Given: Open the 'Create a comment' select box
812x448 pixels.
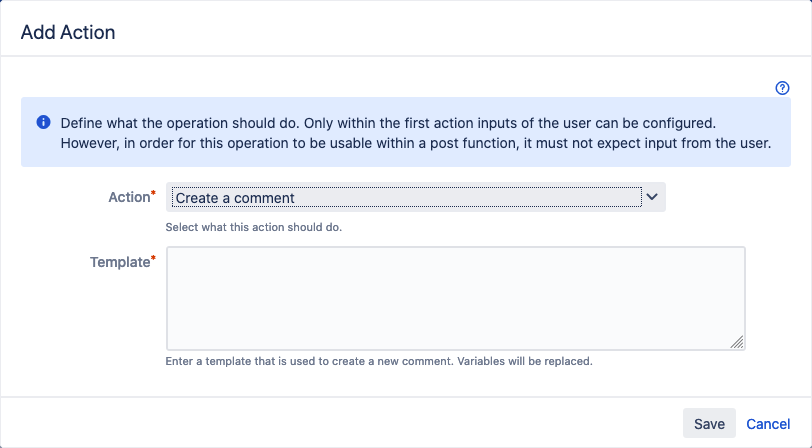Looking at the screenshot, I should (x=416, y=197).
